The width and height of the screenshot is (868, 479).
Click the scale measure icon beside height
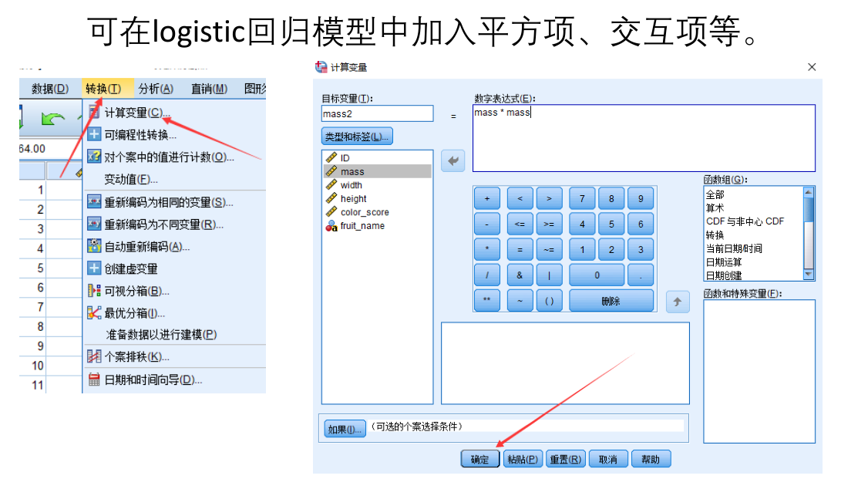(331, 198)
